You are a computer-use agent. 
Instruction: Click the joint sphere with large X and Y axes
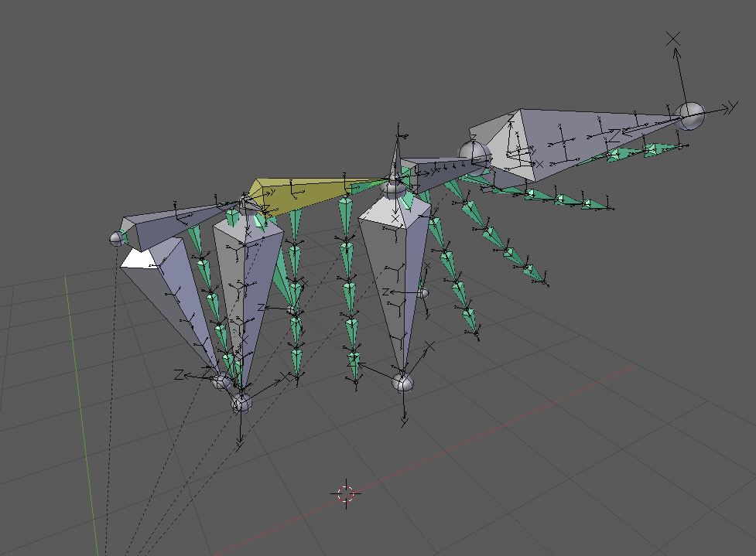(690, 116)
